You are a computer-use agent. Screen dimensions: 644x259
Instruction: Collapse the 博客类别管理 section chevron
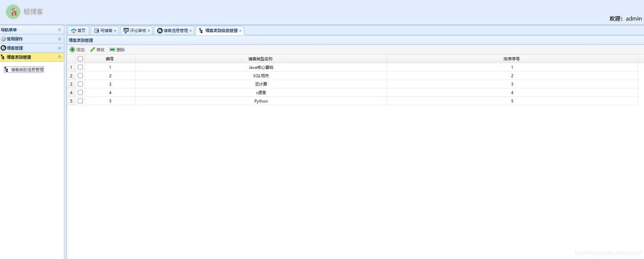tap(59, 57)
